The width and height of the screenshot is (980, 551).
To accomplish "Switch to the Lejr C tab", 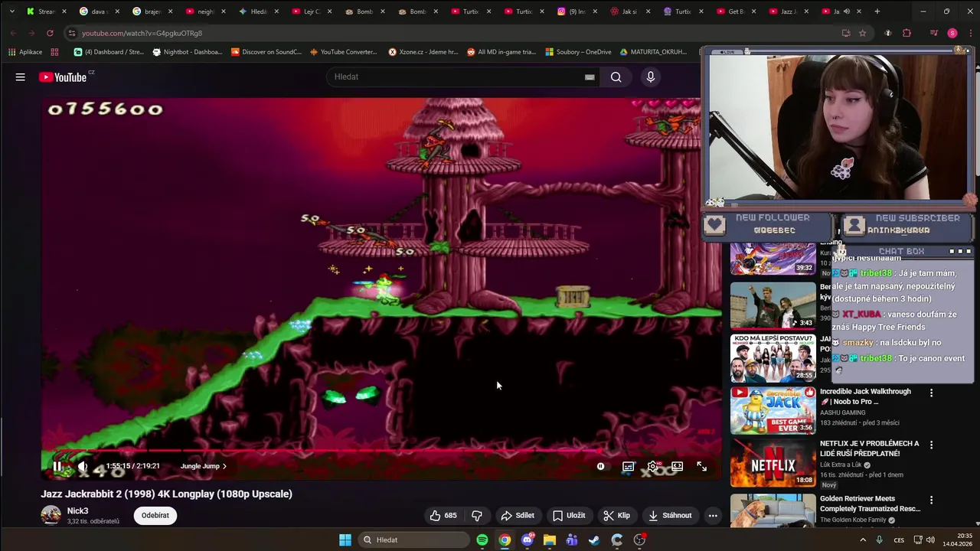I will 312,11.
